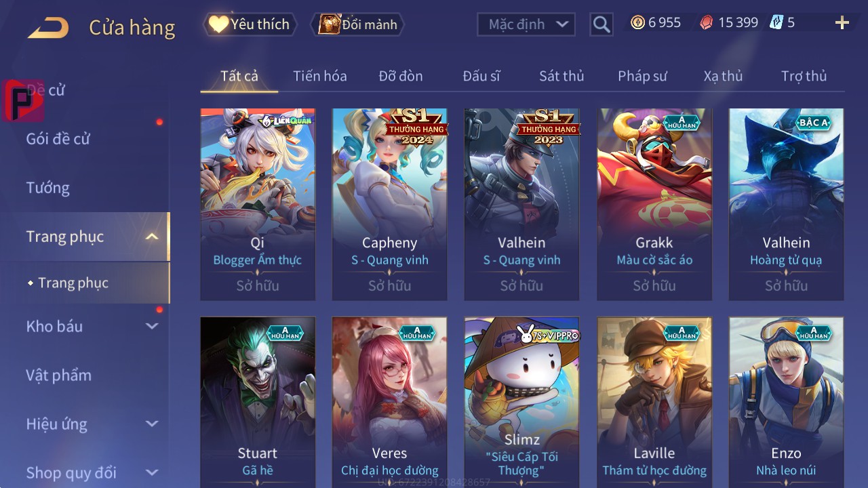Click the gold coin balance icon
The width and height of the screenshot is (868, 488).
coord(637,23)
